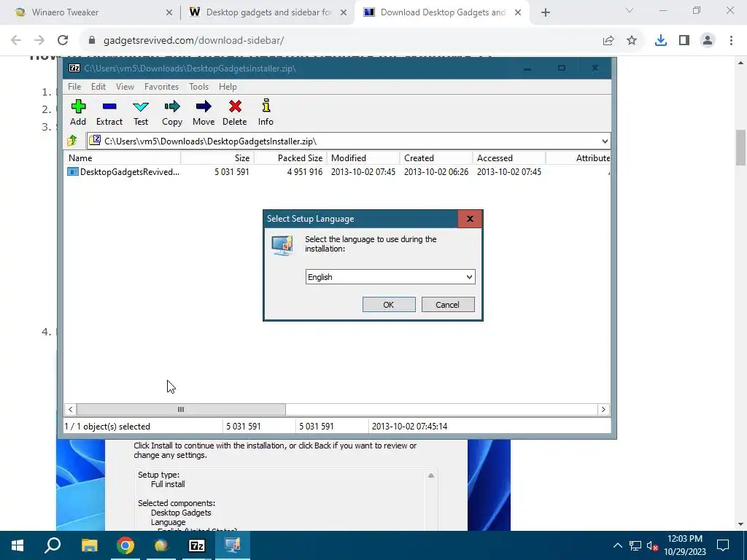Run the Test archive tool
The width and height of the screenshot is (747, 560).
coord(141,112)
